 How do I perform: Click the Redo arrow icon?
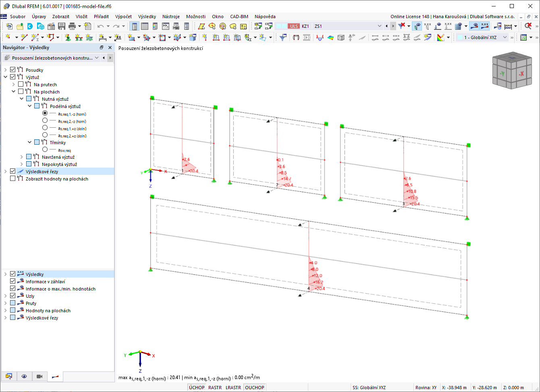(116, 26)
